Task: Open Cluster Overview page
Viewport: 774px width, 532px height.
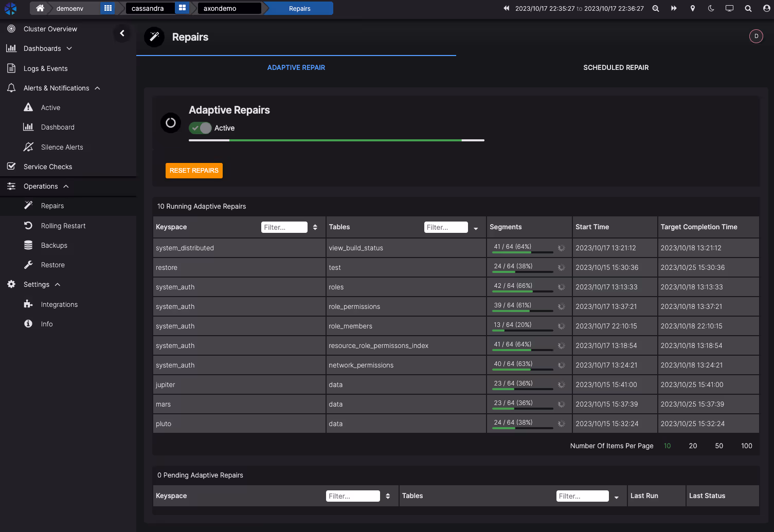Action: (x=50, y=29)
